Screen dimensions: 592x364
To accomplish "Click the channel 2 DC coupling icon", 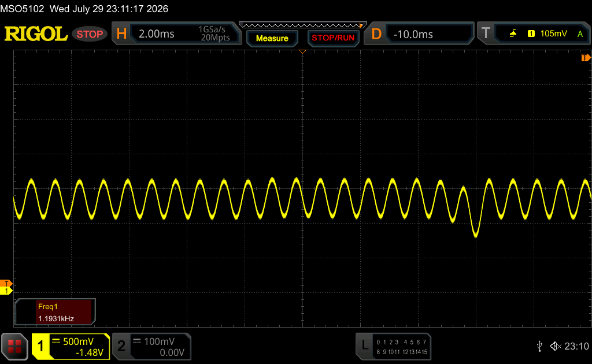I will pyautogui.click(x=137, y=341).
